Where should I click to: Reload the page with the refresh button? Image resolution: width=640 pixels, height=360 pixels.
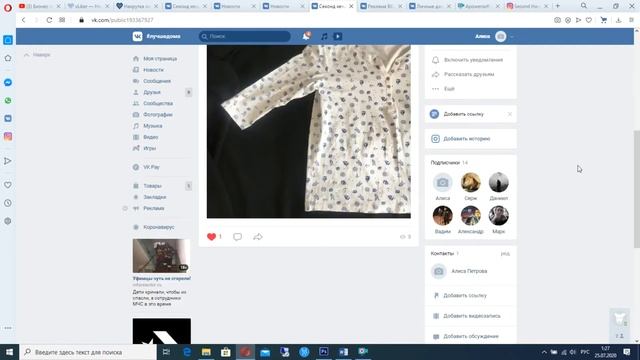[x=49, y=20]
